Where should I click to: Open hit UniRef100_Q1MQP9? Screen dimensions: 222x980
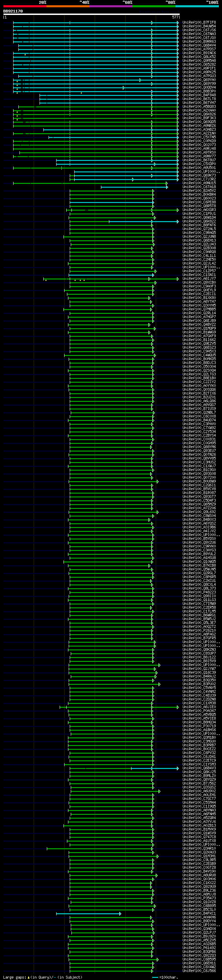pyautogui.click(x=199, y=328)
